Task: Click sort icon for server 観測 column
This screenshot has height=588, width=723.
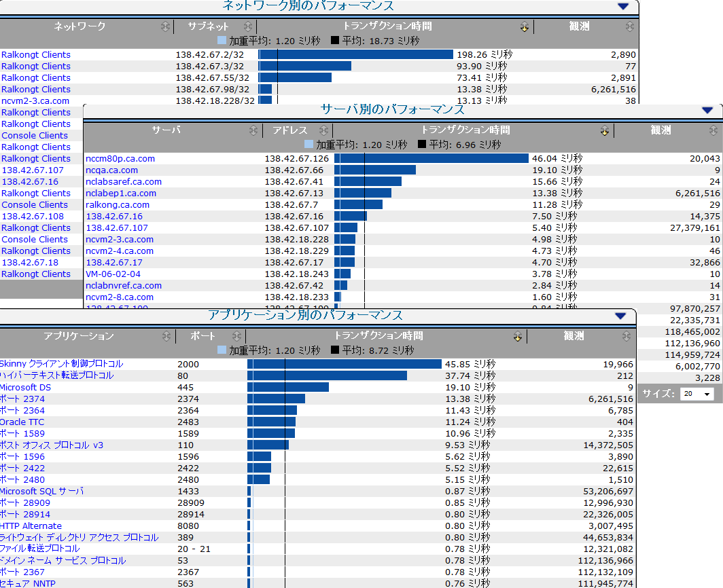Action: (713, 130)
